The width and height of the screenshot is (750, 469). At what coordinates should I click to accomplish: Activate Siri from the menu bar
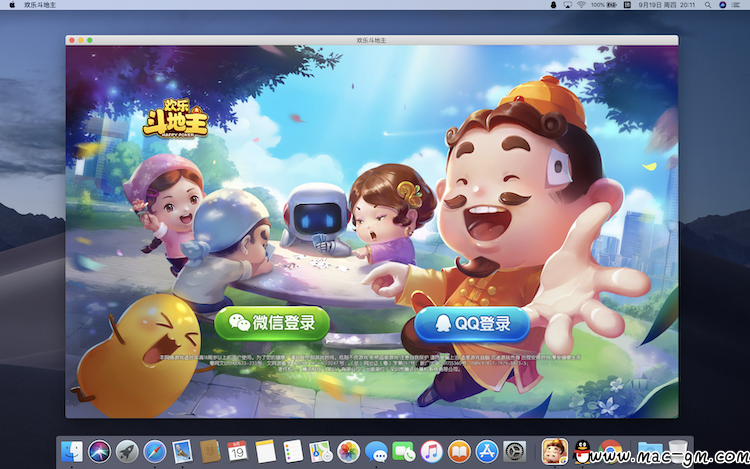pyautogui.click(x=723, y=5)
